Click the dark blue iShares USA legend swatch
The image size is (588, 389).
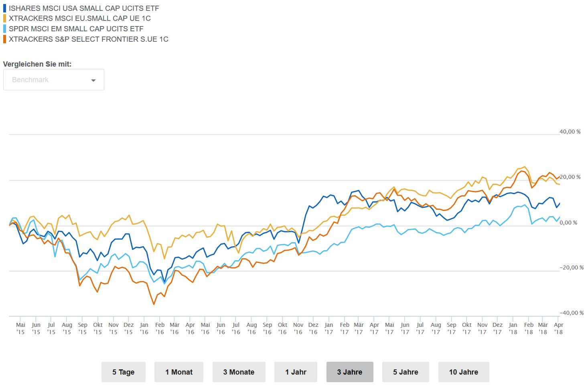point(4,8)
